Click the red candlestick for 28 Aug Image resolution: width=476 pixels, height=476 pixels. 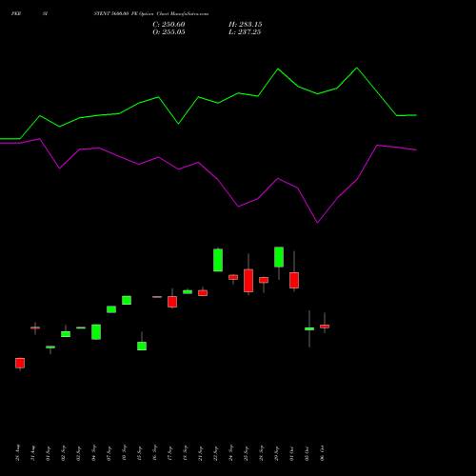pyautogui.click(x=20, y=363)
